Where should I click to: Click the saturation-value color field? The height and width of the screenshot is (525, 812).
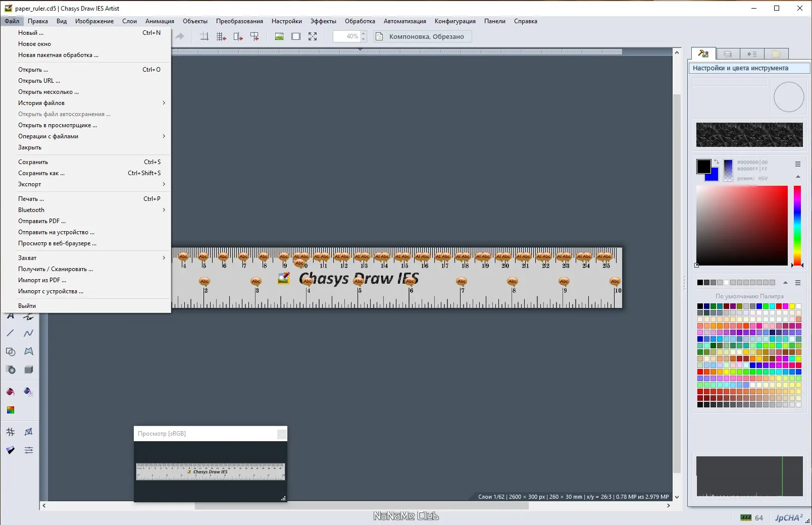click(742, 226)
